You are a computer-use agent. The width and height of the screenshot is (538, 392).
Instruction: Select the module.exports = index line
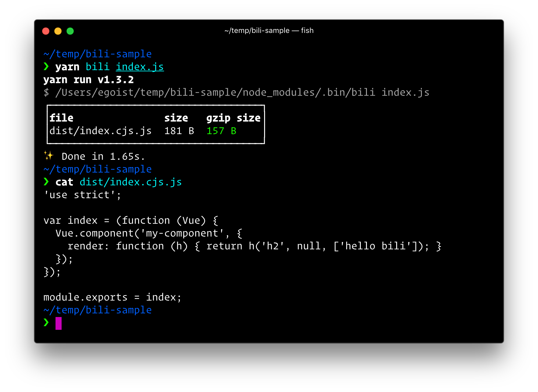(x=112, y=297)
